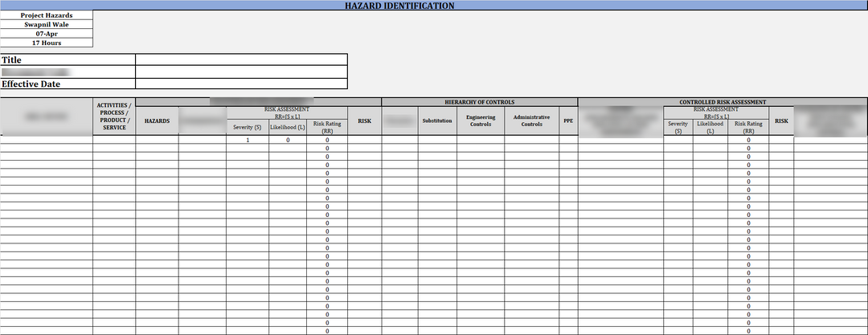This screenshot has height=335, width=868.
Task: Select the Swapnil Wale name cell
Action: (47, 24)
